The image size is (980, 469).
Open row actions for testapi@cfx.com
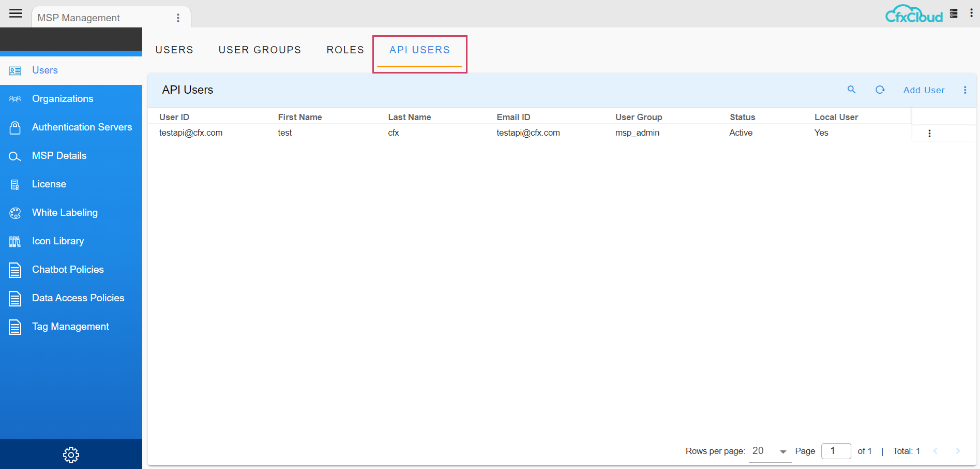click(929, 134)
